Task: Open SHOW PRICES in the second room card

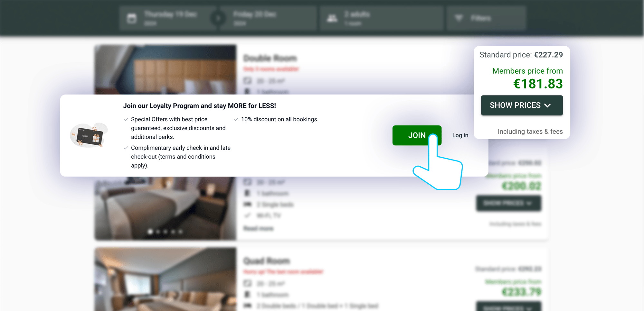Action: tap(508, 203)
